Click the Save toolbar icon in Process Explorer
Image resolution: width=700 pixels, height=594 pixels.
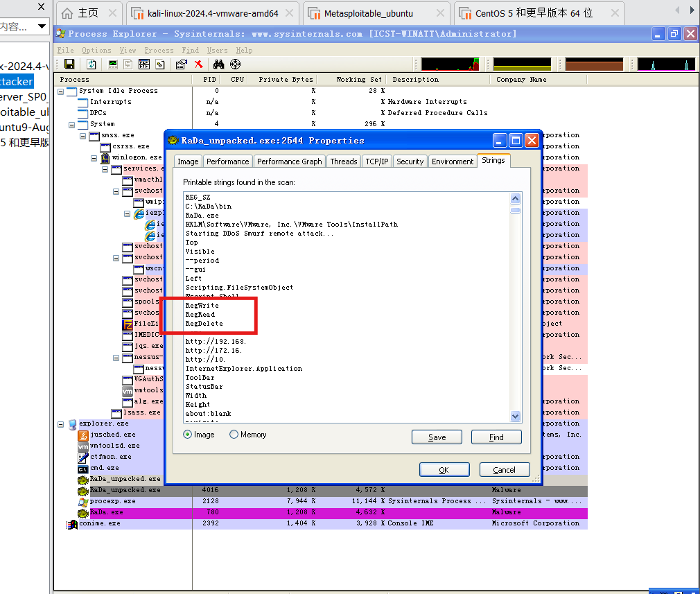click(69, 64)
